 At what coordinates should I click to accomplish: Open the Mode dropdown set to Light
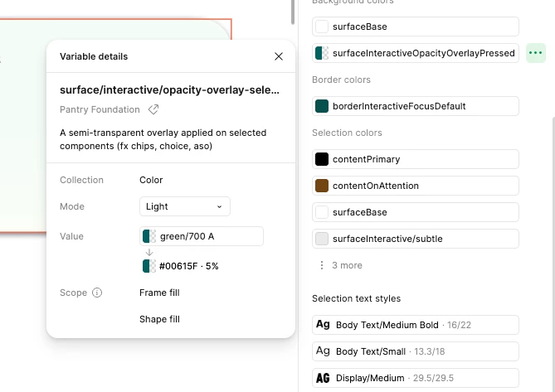[x=184, y=206]
